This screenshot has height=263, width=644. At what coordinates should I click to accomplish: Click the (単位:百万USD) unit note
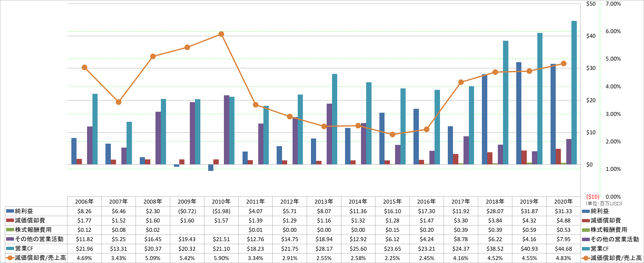point(604,203)
